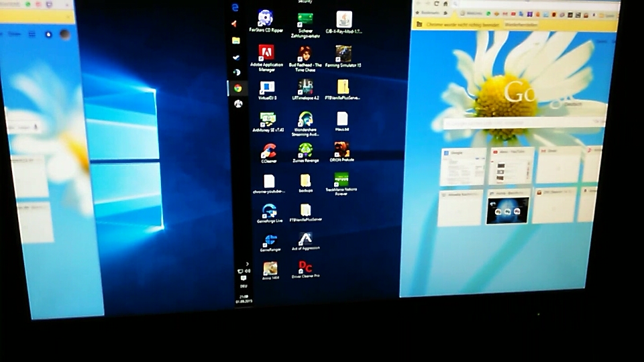Open Gameforge Live shortcut
This screenshot has width=644, height=362.
270,213
